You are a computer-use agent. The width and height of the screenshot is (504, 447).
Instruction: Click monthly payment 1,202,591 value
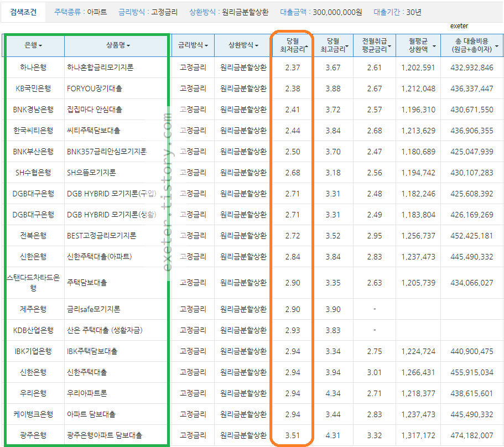(x=418, y=68)
